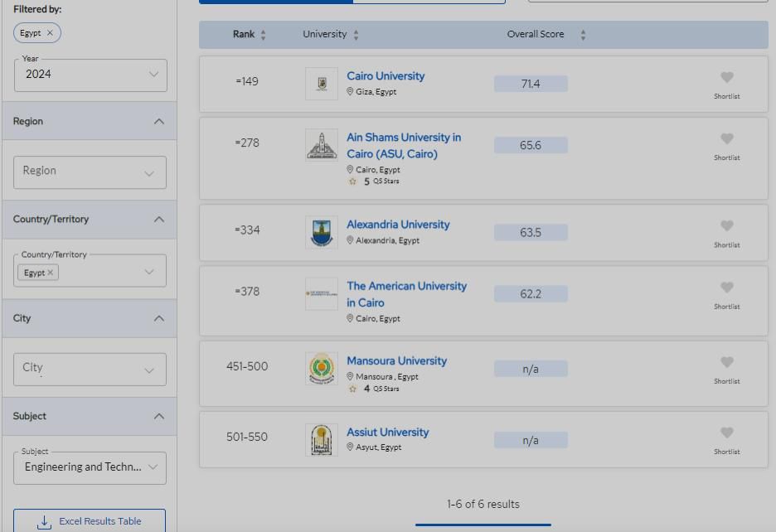
Task: Click the Assiut University logo
Action: coord(322,440)
